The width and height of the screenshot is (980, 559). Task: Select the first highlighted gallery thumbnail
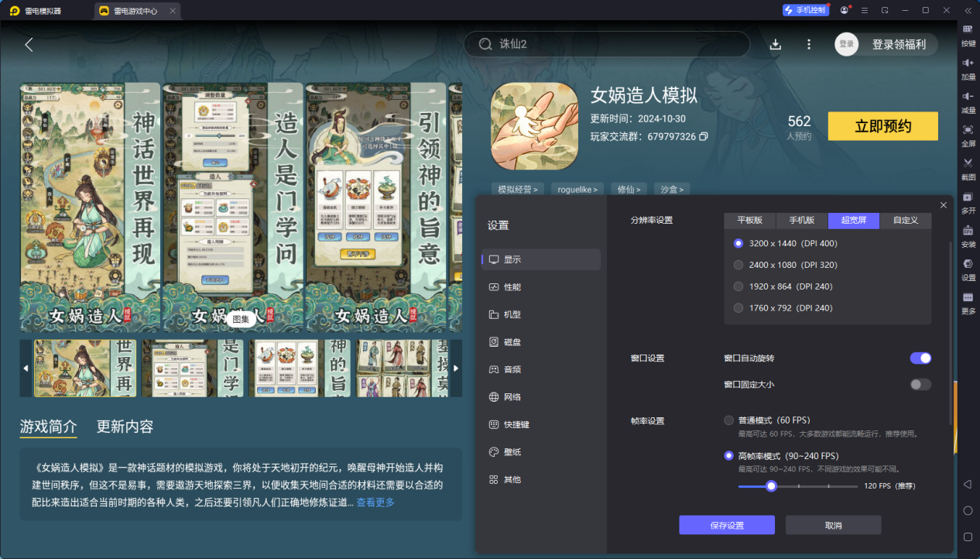pos(85,369)
